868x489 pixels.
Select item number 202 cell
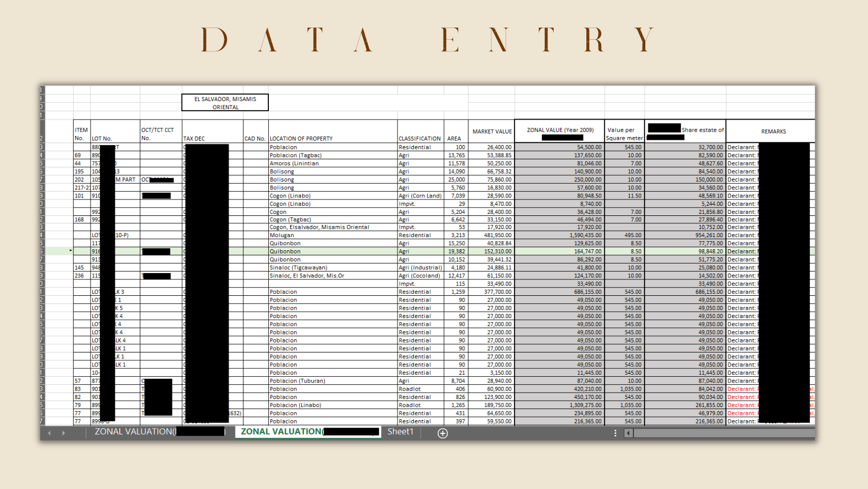(x=82, y=180)
